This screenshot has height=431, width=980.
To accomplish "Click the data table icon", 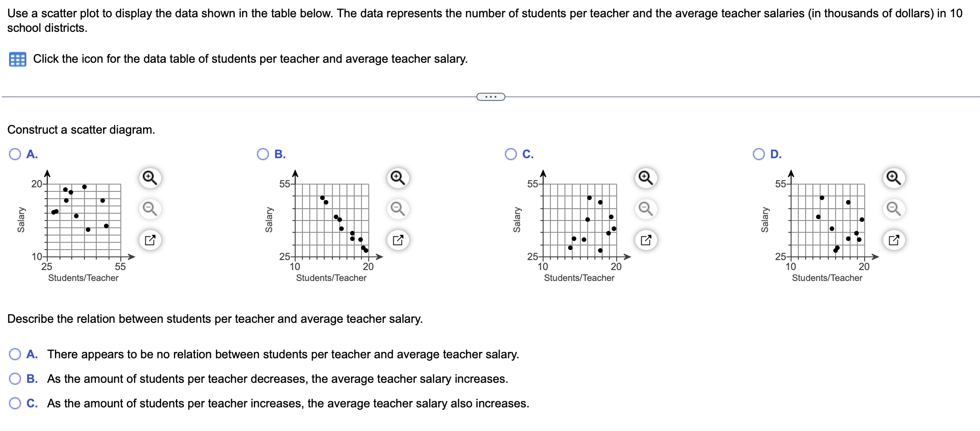I will (x=18, y=59).
